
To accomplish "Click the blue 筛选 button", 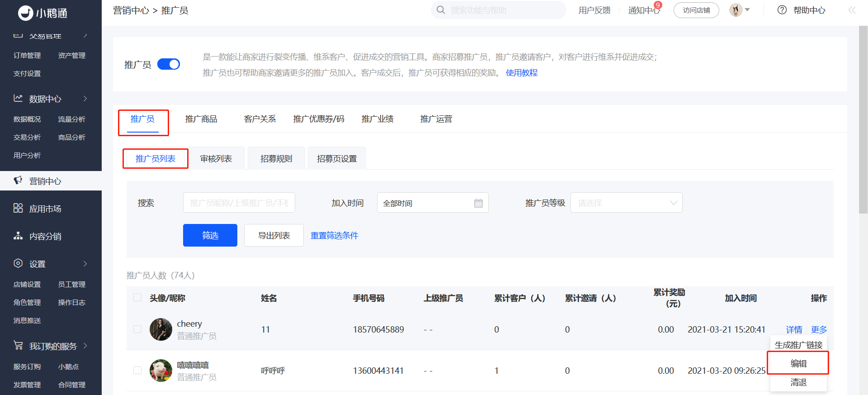I will click(210, 235).
